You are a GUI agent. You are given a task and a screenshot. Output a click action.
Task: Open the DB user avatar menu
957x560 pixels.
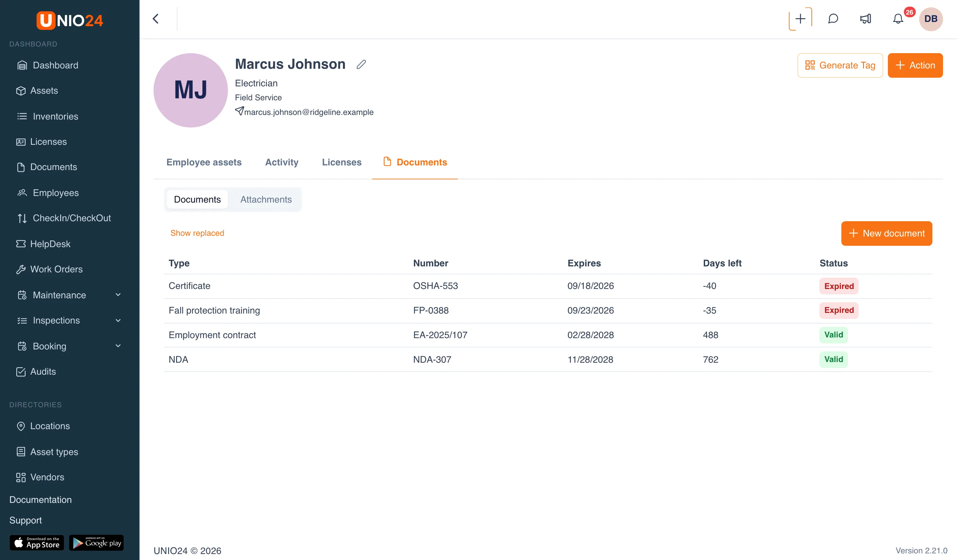point(930,19)
